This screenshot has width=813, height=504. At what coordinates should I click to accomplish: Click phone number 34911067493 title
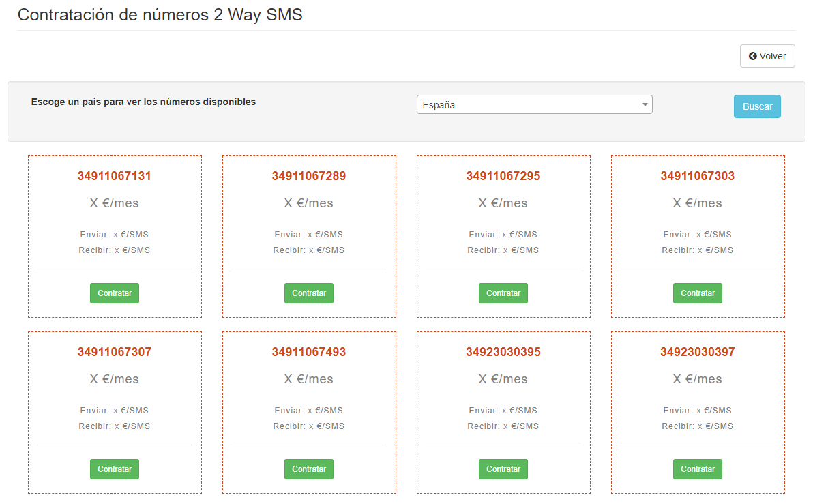click(x=309, y=352)
